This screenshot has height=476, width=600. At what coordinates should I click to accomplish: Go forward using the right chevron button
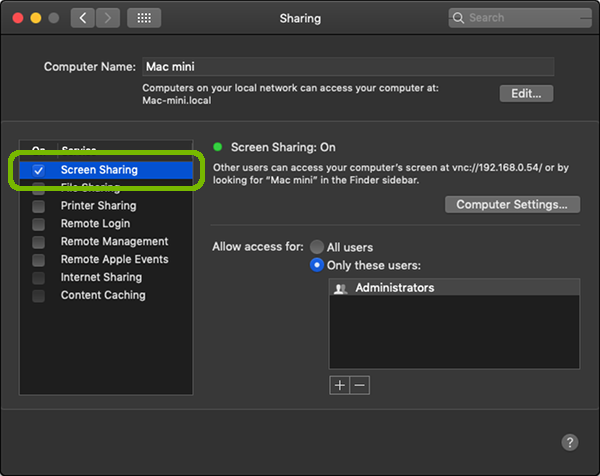coord(108,18)
